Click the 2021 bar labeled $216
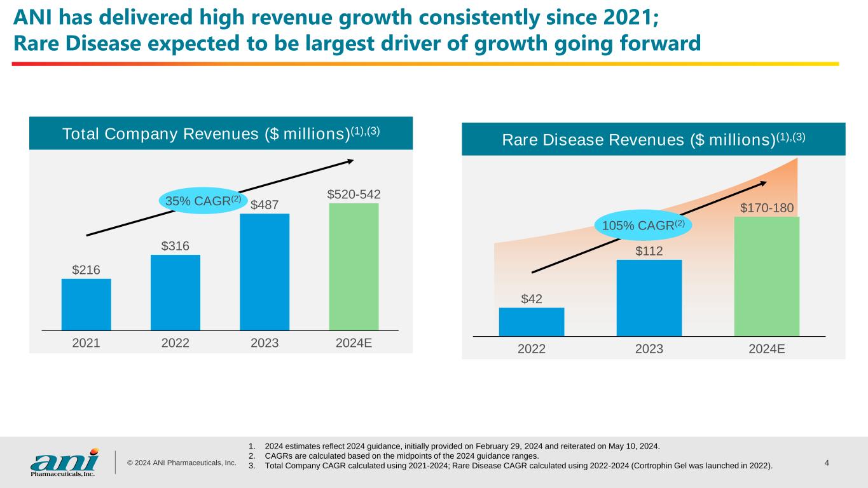Viewport: 868px width, 488px height. click(86, 304)
